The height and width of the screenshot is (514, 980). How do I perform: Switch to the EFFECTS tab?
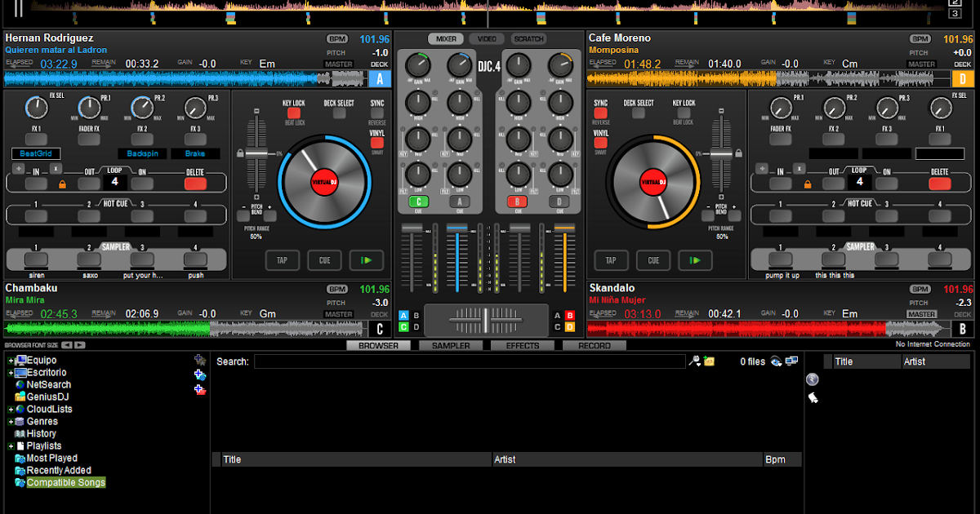(522, 345)
